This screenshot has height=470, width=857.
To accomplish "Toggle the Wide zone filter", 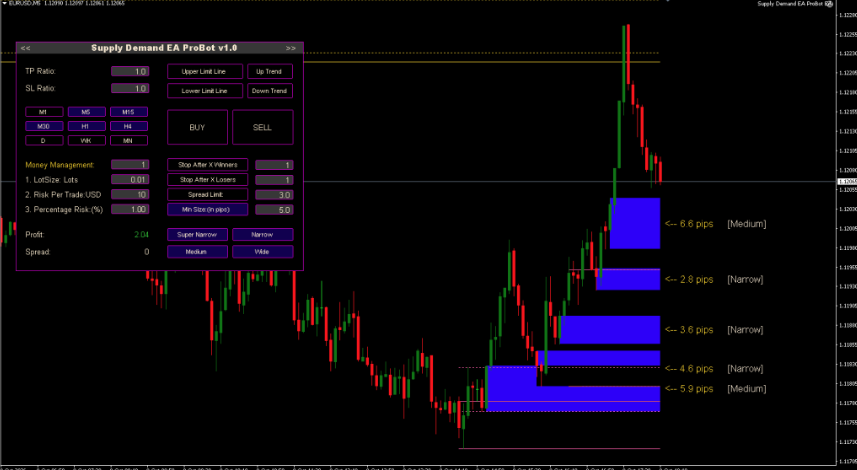I will pyautogui.click(x=263, y=252).
